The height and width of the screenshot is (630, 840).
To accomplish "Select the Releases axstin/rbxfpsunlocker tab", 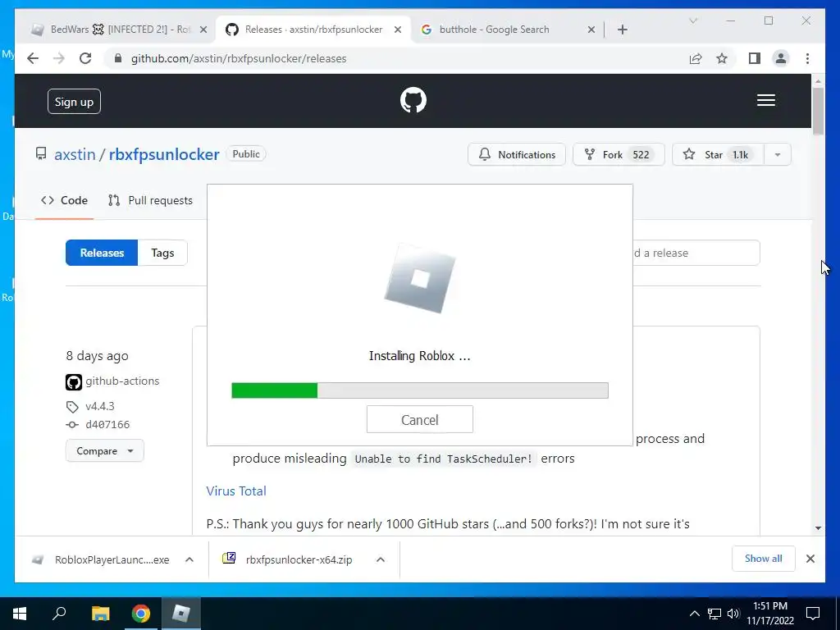I will (313, 30).
